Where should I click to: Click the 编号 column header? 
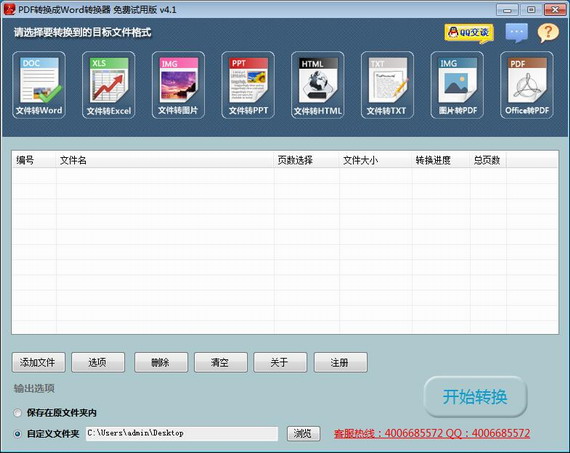click(34, 160)
